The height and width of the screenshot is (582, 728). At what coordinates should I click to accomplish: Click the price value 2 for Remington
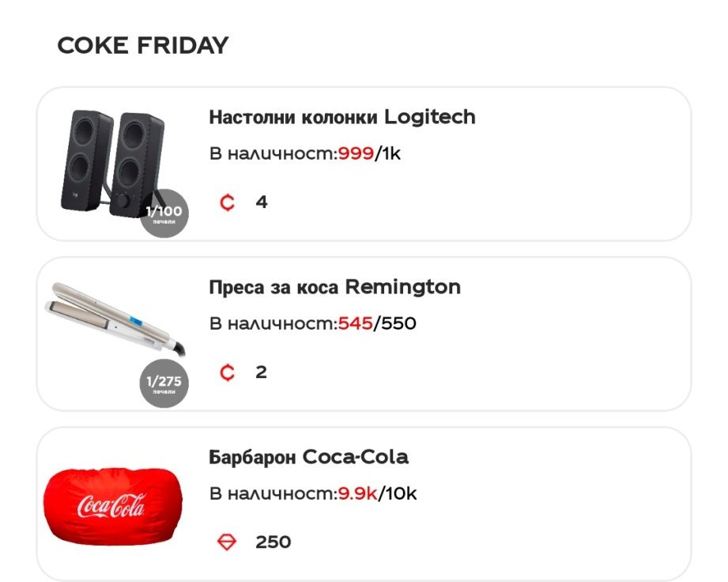tap(262, 372)
